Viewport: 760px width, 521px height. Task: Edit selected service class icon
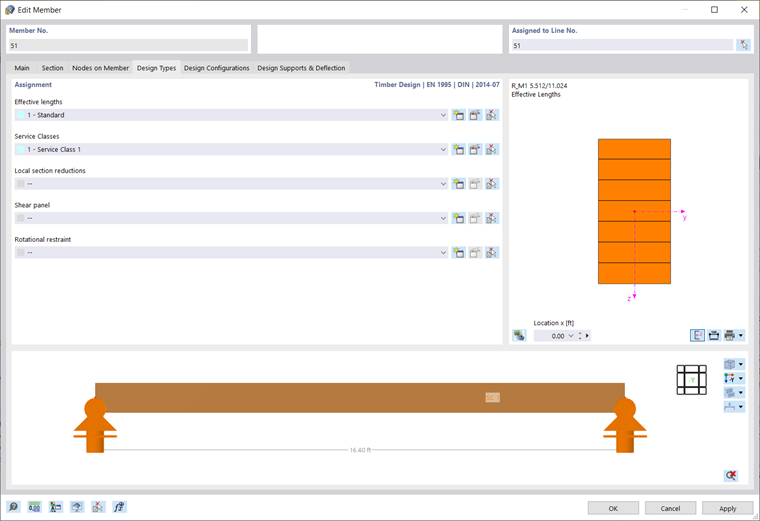tap(475, 149)
